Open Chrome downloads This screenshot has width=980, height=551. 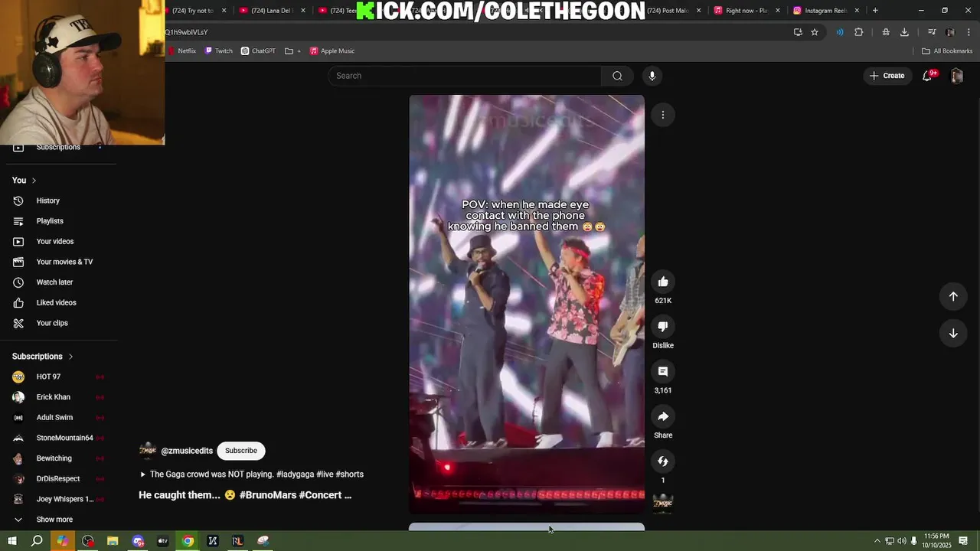pos(904,32)
